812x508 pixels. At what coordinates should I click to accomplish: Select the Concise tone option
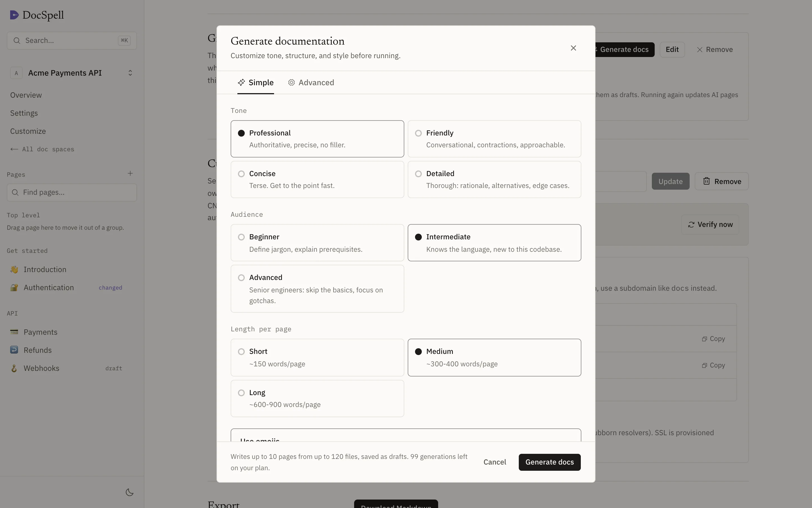(x=317, y=179)
